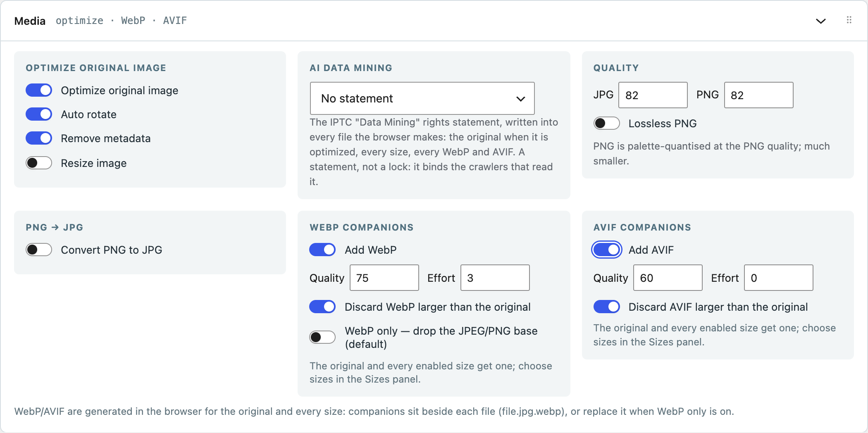Screen dimensions: 868x433
Task: Grab the Media panel drag handle icon
Action: click(x=849, y=20)
